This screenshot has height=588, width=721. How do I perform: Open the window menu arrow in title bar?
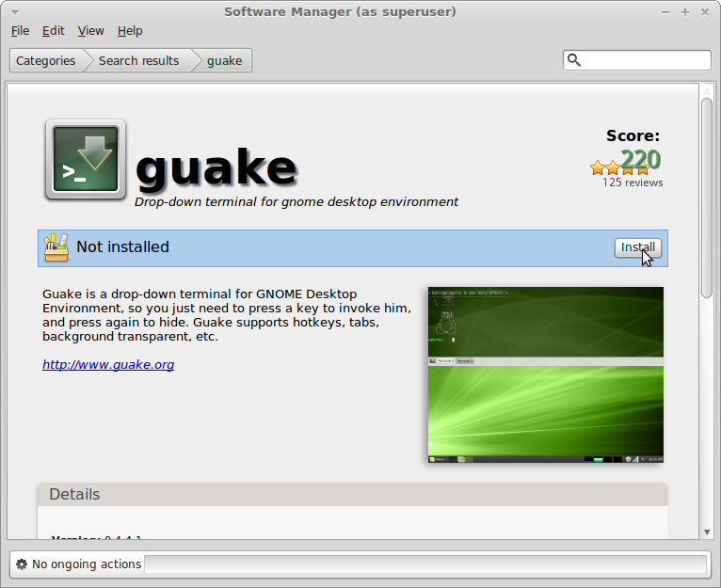[15, 12]
